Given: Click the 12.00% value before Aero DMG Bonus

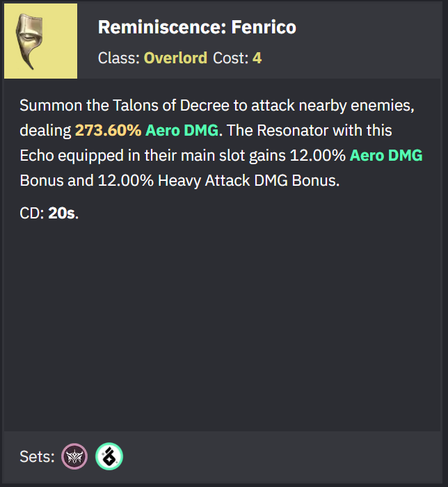Looking at the screenshot, I should point(317,155).
